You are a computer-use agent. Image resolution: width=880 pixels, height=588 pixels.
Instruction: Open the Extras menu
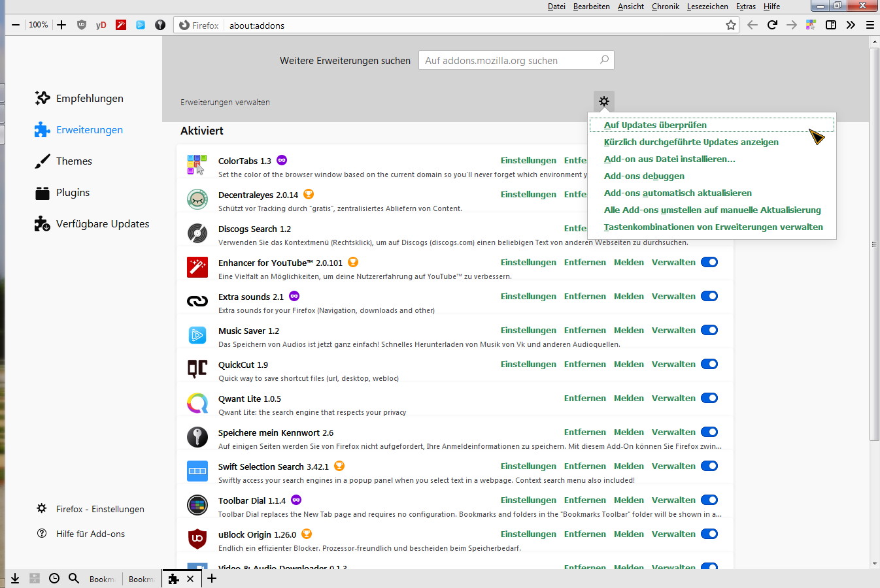(x=746, y=7)
